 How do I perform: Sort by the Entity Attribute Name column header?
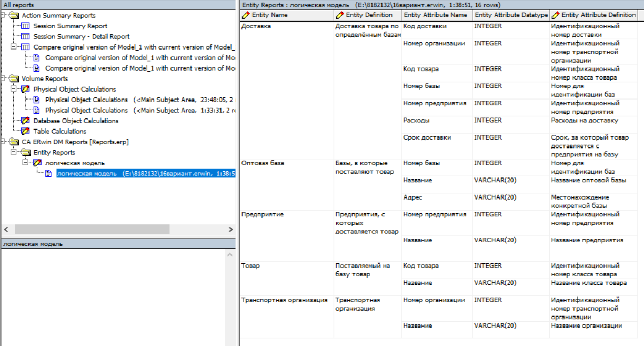(x=436, y=15)
